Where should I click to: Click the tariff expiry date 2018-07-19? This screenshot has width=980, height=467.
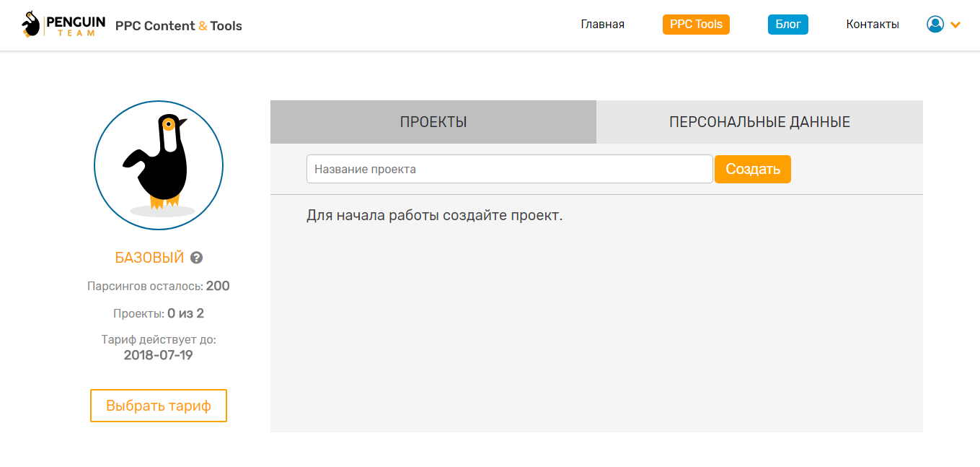[158, 354]
